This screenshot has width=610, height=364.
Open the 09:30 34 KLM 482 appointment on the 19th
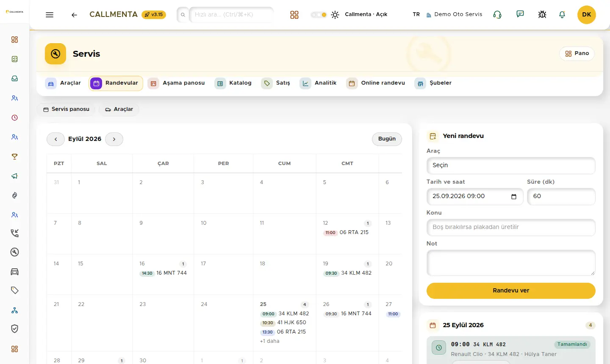347,273
